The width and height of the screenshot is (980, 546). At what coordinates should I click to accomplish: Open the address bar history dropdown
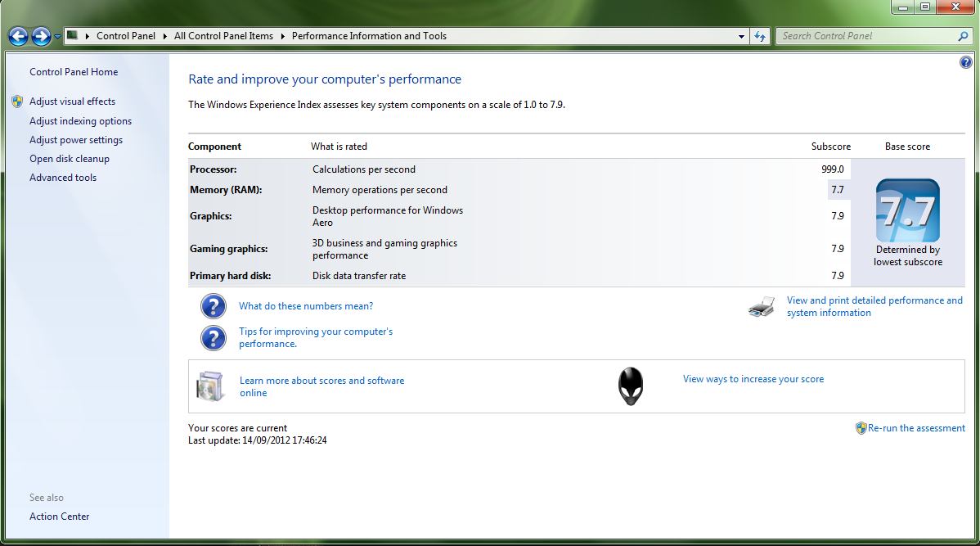(x=741, y=36)
